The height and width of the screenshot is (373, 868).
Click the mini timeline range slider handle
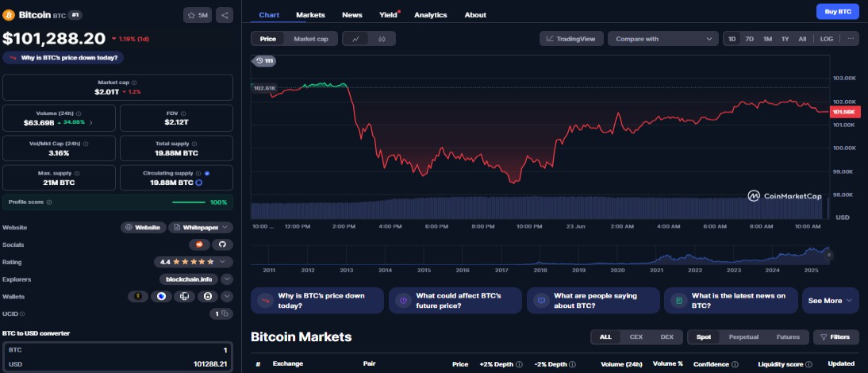click(x=829, y=255)
